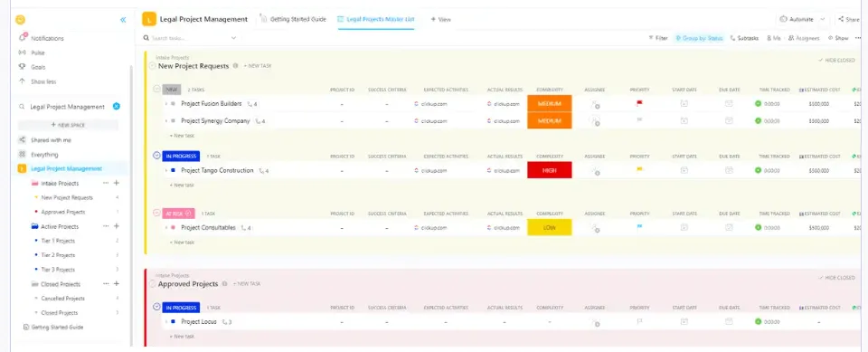Open Intake Projects folder options ellipsis
The image size is (868, 352).
click(x=106, y=183)
